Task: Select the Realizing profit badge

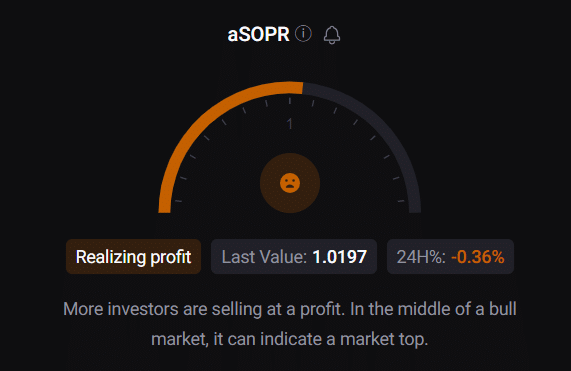Action: point(133,257)
